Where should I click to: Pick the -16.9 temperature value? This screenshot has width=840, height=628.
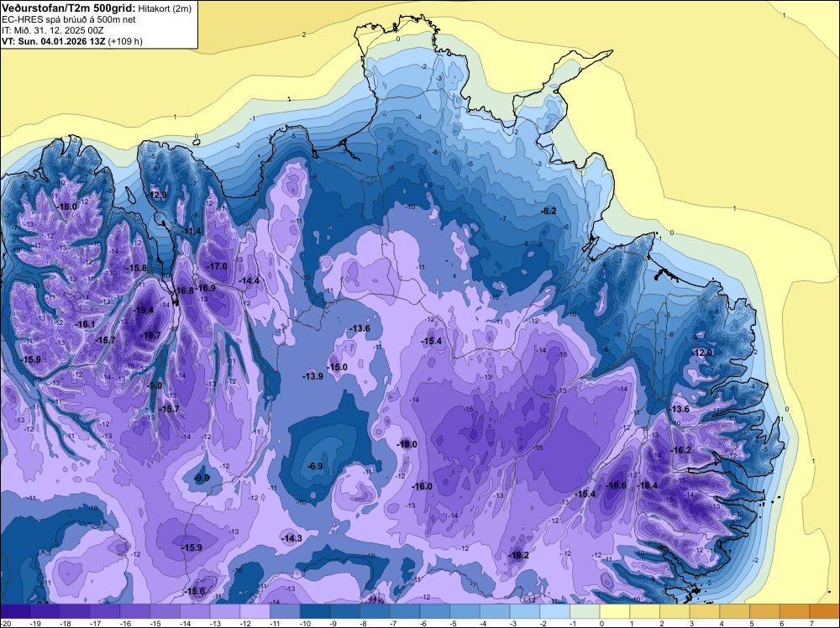click(x=205, y=288)
